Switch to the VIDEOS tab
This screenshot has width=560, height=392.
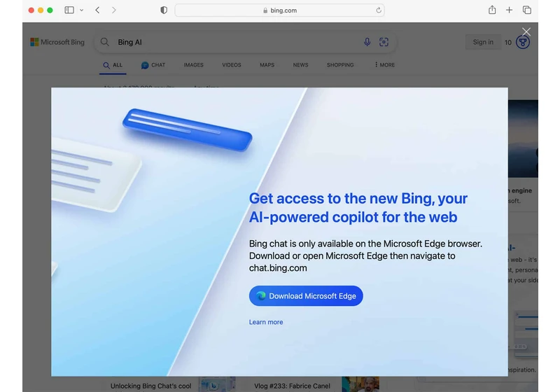click(x=232, y=65)
